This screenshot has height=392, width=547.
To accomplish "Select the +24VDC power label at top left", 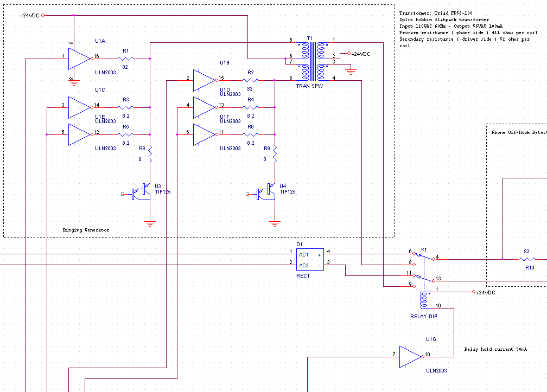I will 30,16.
